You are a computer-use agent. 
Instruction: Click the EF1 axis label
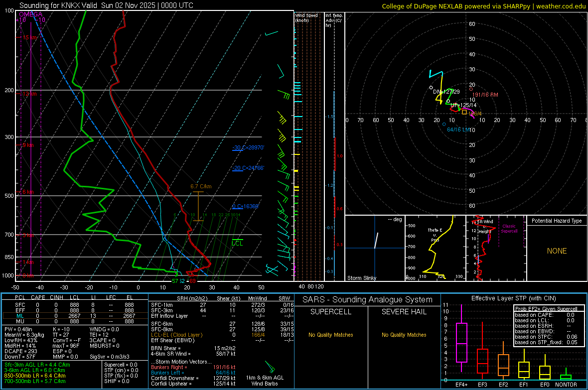coord(524,385)
